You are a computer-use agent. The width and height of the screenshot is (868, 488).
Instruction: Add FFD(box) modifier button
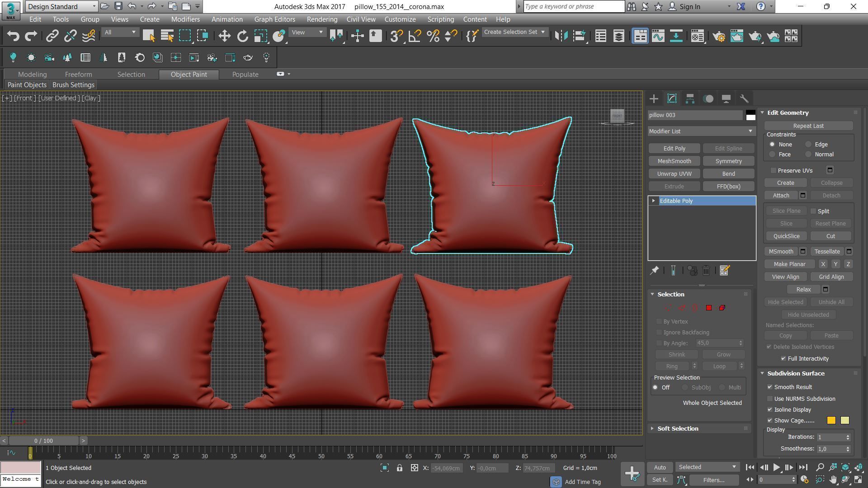(728, 186)
